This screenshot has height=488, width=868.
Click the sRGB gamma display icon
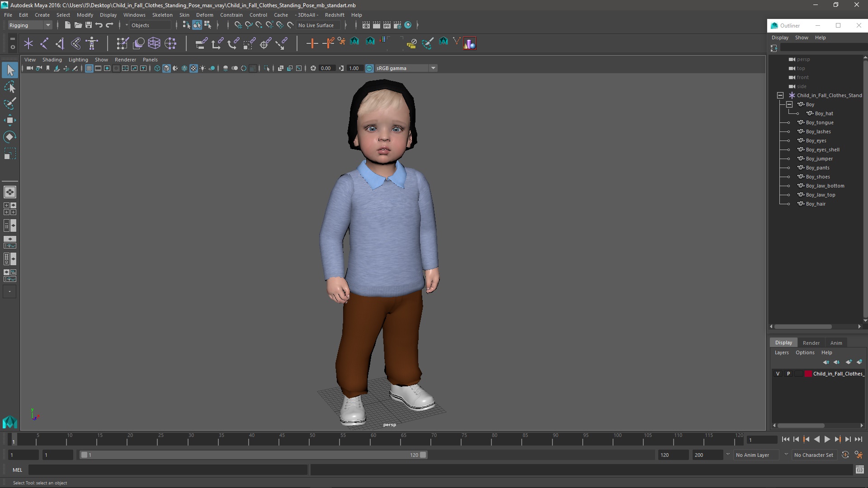click(x=368, y=68)
